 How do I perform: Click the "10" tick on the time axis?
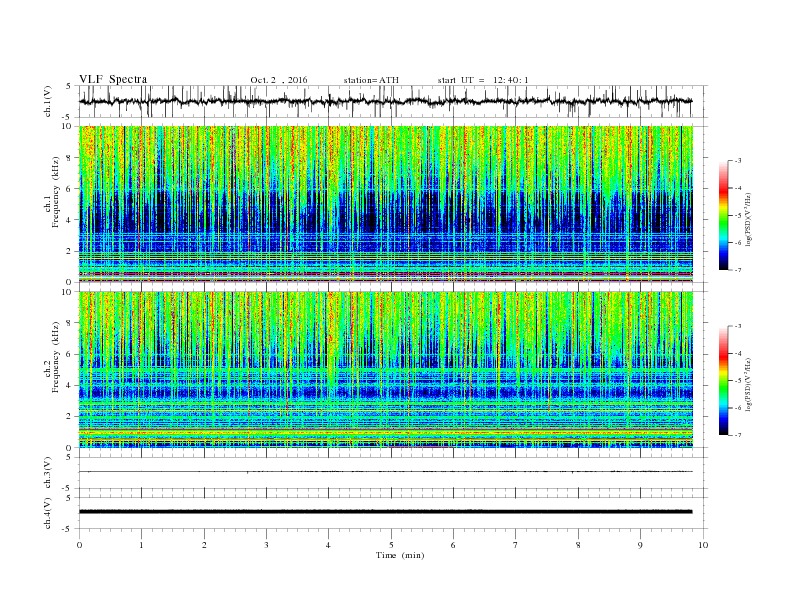[x=703, y=545]
